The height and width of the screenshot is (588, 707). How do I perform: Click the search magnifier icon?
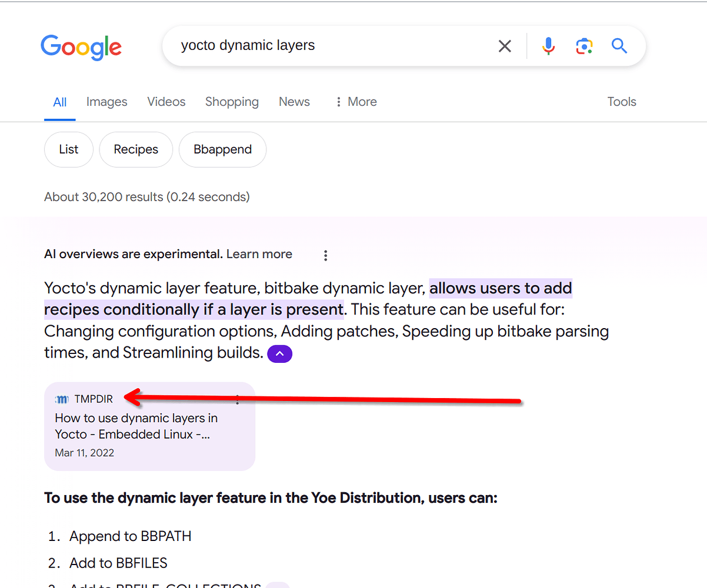coord(619,46)
